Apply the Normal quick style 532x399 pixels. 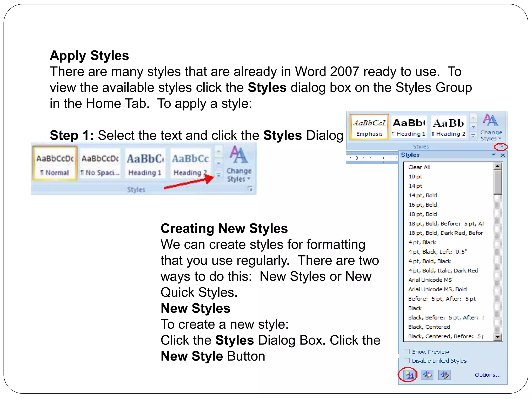pos(55,163)
